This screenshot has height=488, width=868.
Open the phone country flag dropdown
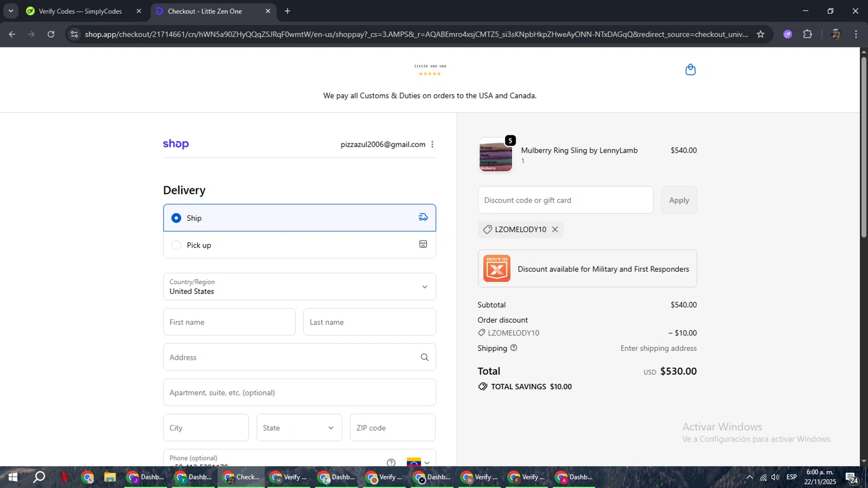418,463
